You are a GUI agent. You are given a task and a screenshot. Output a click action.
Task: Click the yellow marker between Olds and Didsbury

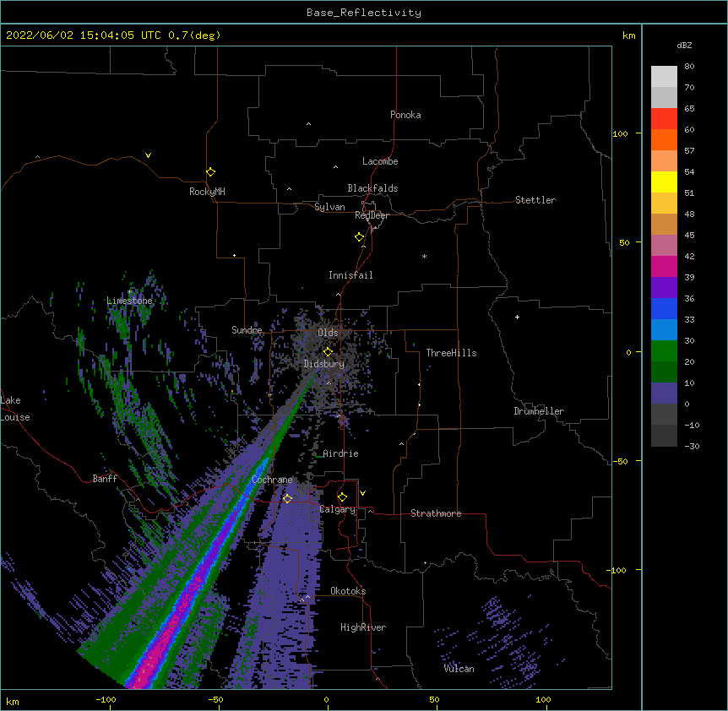(328, 352)
